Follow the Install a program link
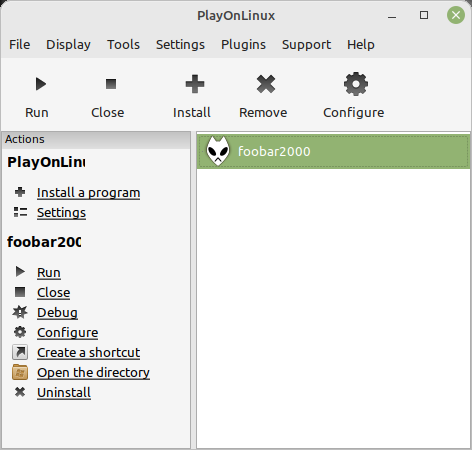The image size is (472, 450). click(x=88, y=193)
